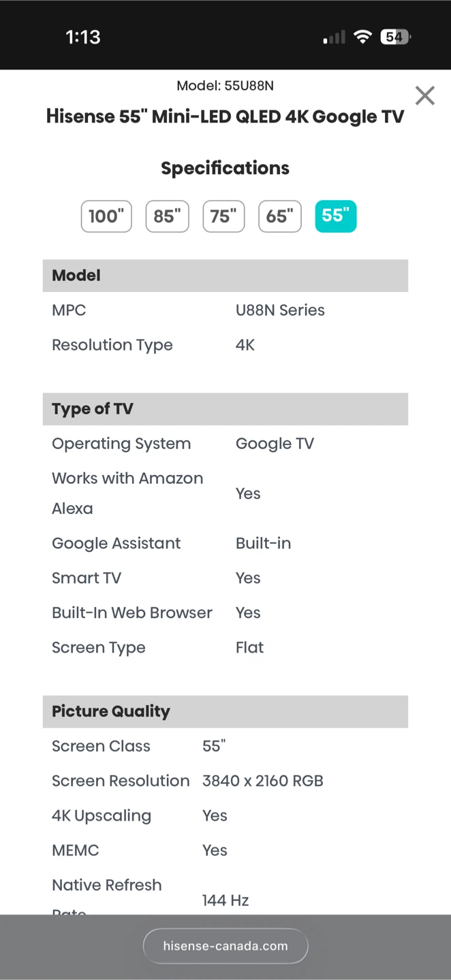Tap the 1:13 clock in status bar
Image resolution: width=451 pixels, height=980 pixels.
[83, 37]
